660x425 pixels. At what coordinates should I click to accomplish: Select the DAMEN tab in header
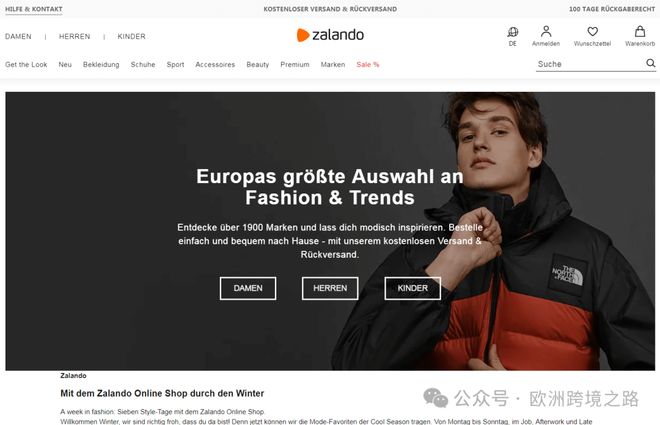tap(18, 37)
